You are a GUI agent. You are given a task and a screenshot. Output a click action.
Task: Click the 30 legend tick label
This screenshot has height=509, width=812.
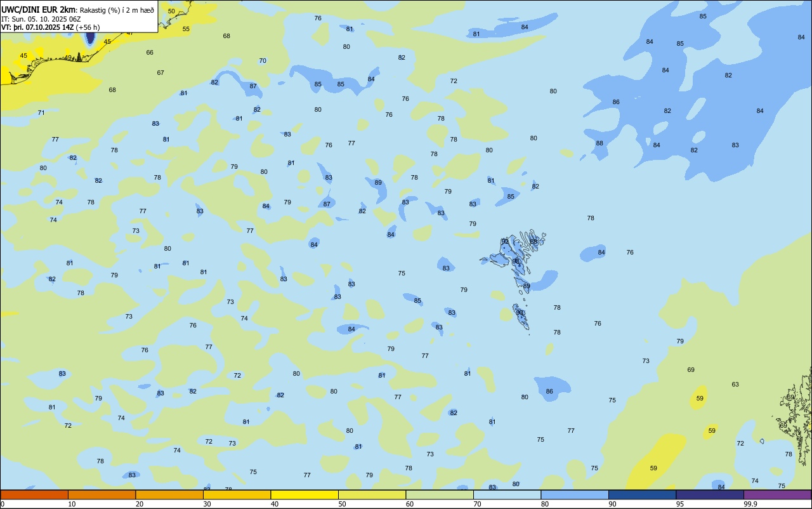[207, 504]
